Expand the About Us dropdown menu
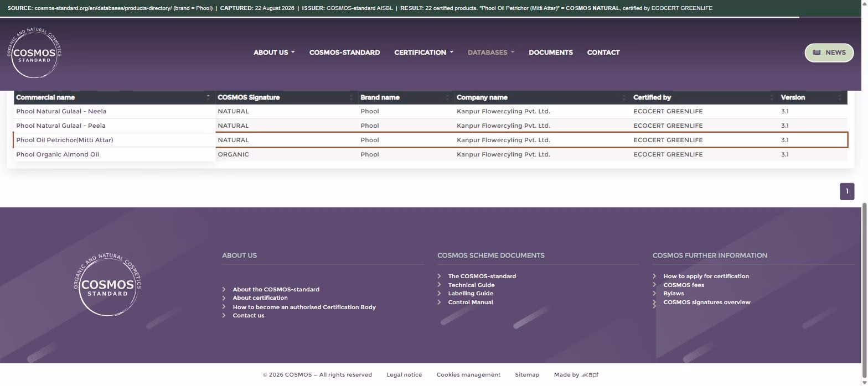Image resolution: width=868 pixels, height=386 pixels. 274,53
